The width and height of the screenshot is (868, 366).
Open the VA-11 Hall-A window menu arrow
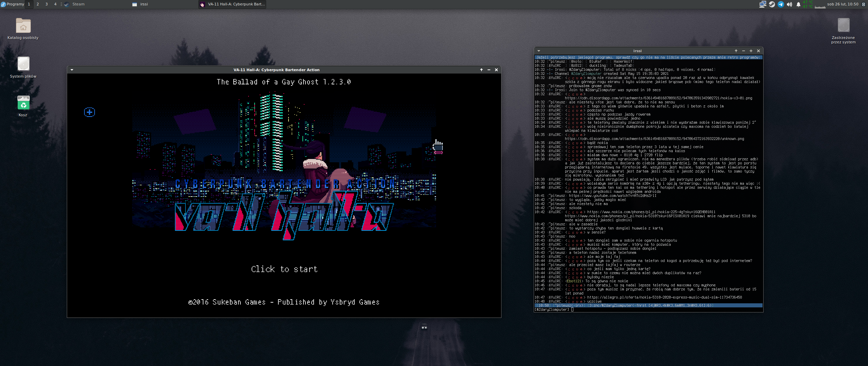(x=72, y=70)
